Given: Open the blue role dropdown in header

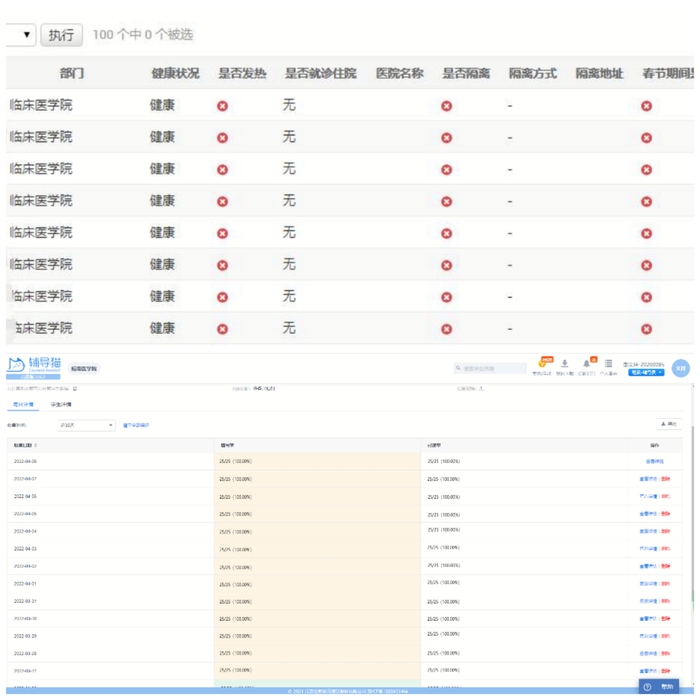Looking at the screenshot, I should [646, 373].
